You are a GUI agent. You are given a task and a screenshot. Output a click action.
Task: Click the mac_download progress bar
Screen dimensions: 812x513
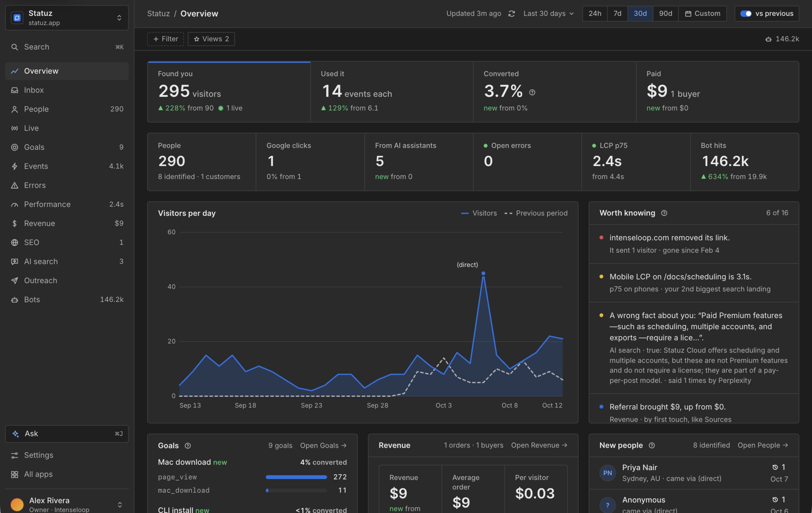point(296,491)
